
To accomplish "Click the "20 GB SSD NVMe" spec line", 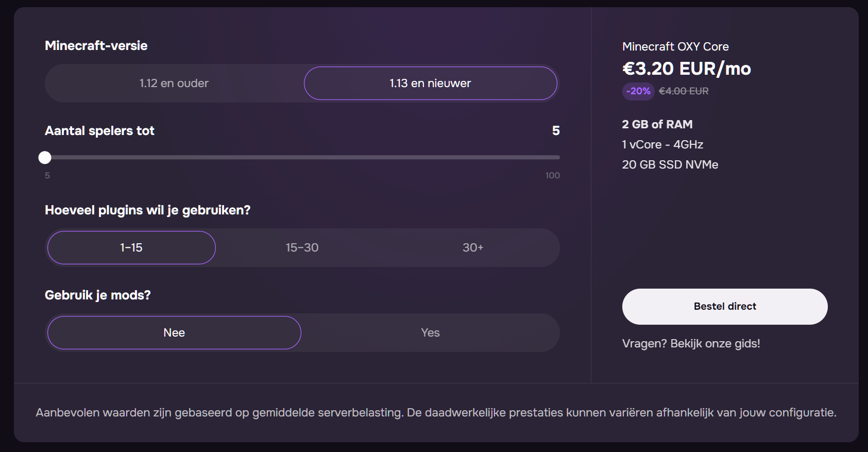I will [x=670, y=164].
